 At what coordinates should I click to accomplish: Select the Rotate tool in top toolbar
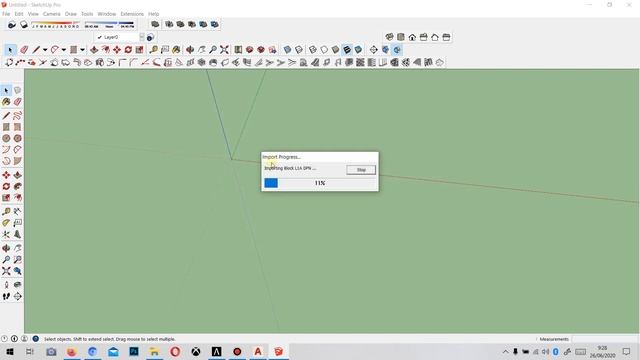coord(128,50)
